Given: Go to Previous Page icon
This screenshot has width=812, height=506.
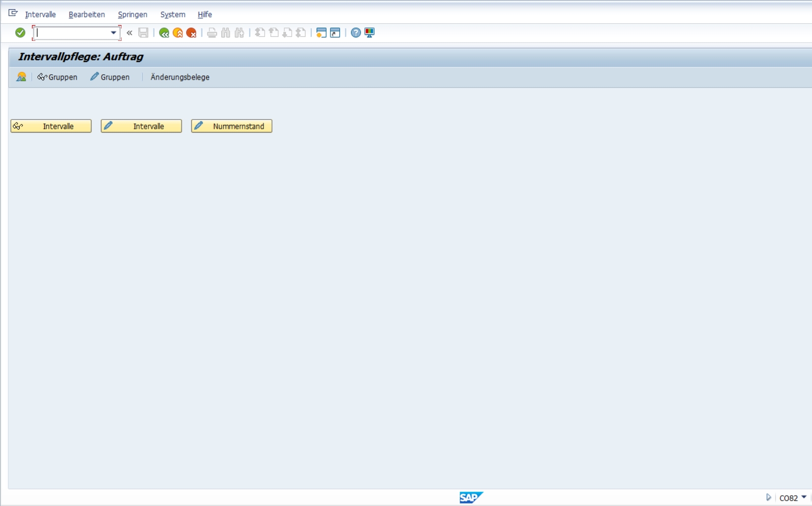Looking at the screenshot, I should click(x=273, y=33).
